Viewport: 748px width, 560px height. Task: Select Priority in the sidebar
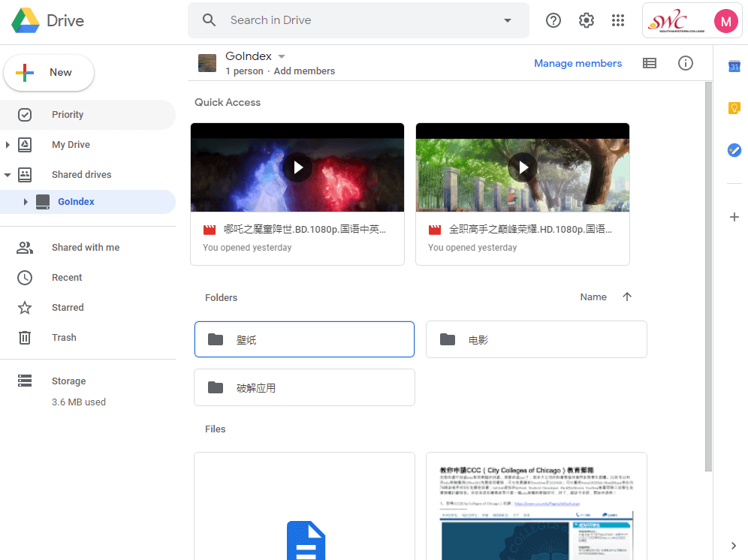tap(88, 115)
